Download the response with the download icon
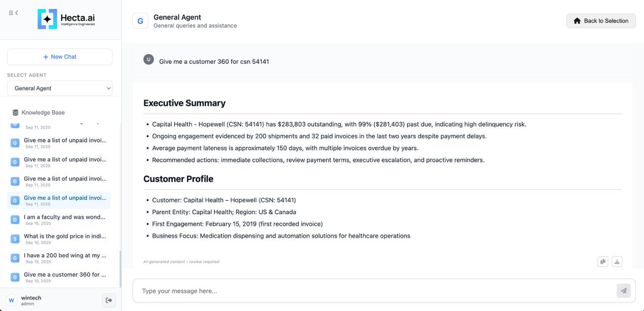 [617, 262]
